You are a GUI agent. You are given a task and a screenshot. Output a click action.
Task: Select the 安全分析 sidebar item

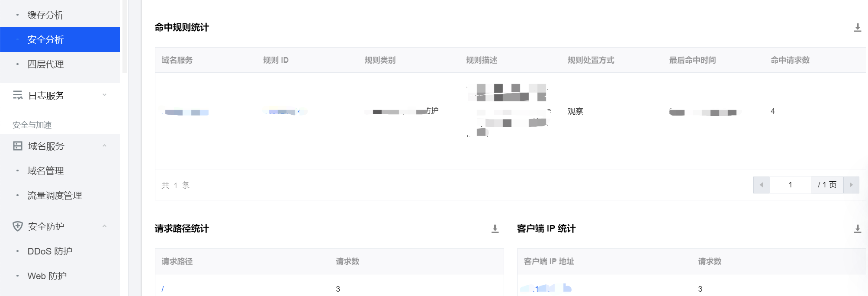pyautogui.click(x=60, y=39)
